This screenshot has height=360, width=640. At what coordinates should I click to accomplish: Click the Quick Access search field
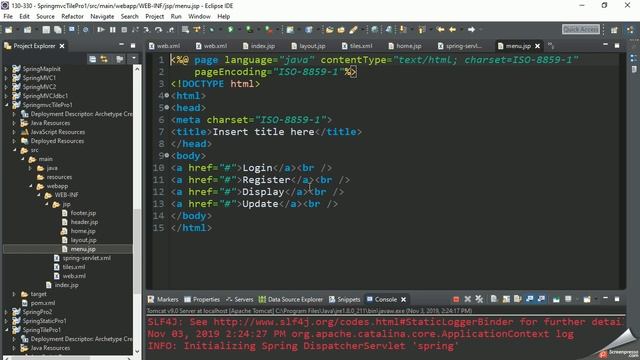pyautogui.click(x=581, y=29)
